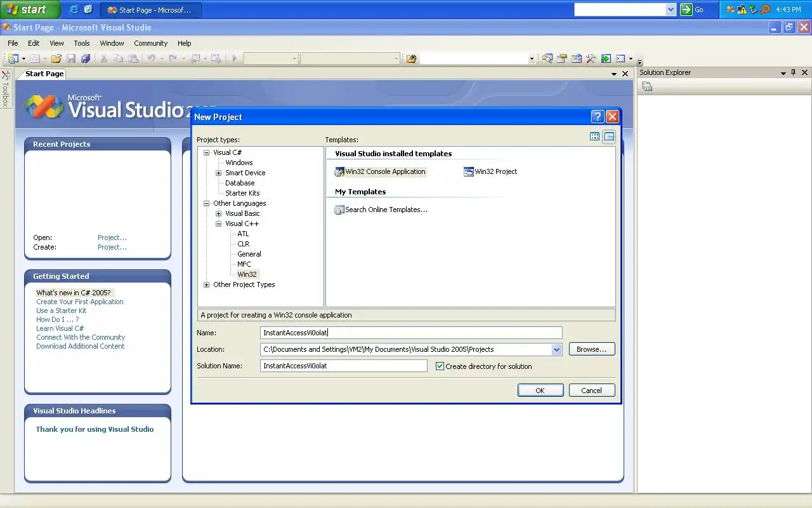
Task: Open Solution Explorer via toolbar icon
Action: click(547, 58)
